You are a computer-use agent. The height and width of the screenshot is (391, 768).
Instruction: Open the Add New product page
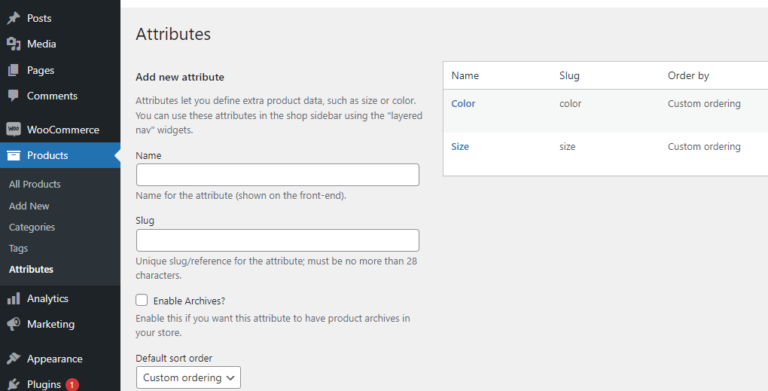29,206
